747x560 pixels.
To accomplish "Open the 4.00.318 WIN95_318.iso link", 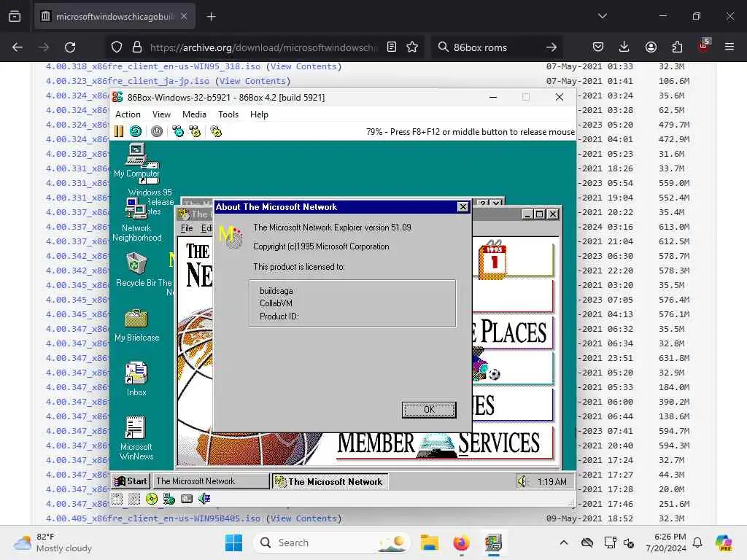I will pos(153,66).
